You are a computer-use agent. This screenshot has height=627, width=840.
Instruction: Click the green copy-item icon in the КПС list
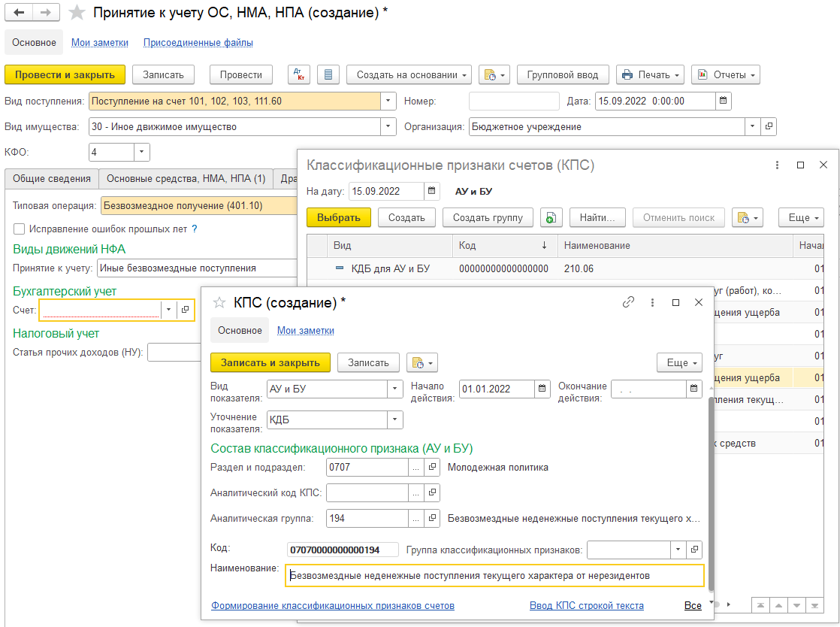551,217
